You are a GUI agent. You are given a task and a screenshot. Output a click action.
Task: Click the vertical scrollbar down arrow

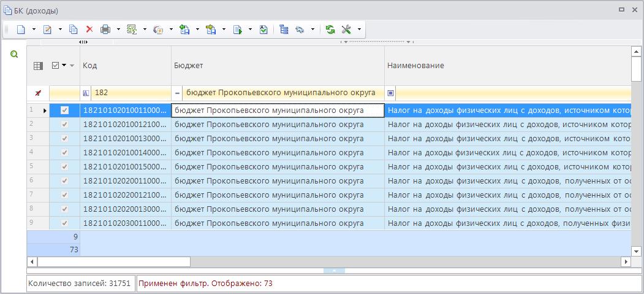tap(636, 251)
